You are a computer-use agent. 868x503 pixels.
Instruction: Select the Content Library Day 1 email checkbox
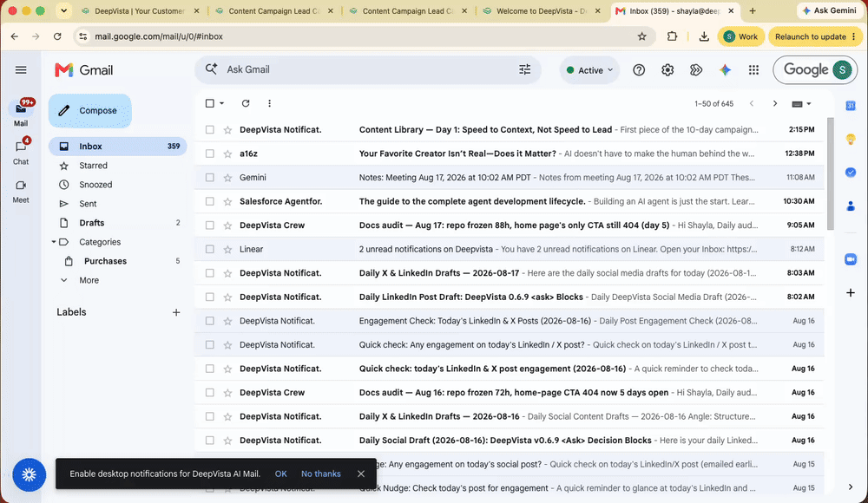(x=210, y=130)
